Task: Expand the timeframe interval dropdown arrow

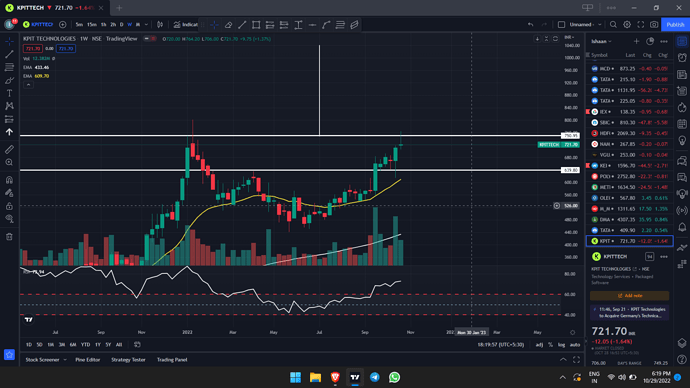Action: pos(146,25)
